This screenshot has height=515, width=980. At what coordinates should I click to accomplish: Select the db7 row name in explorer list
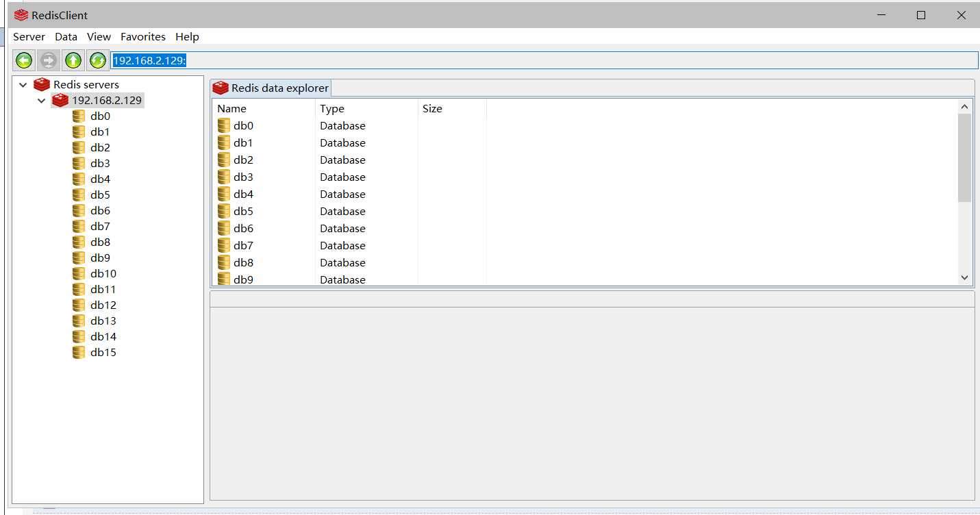point(243,245)
